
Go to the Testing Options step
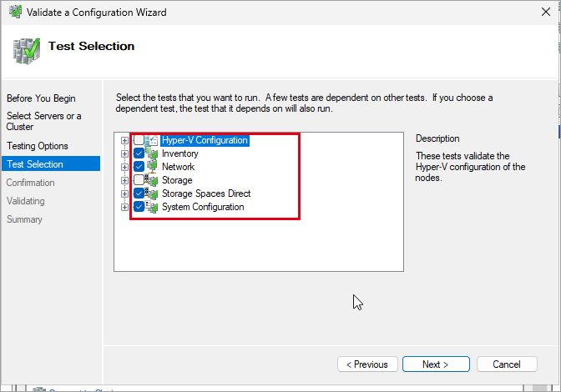(x=38, y=146)
